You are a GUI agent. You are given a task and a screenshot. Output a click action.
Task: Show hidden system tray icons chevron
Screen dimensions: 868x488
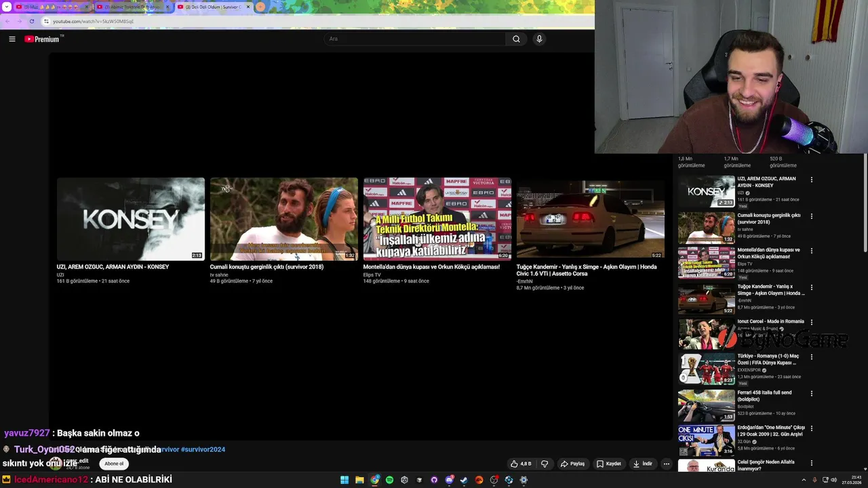pyautogui.click(x=804, y=480)
